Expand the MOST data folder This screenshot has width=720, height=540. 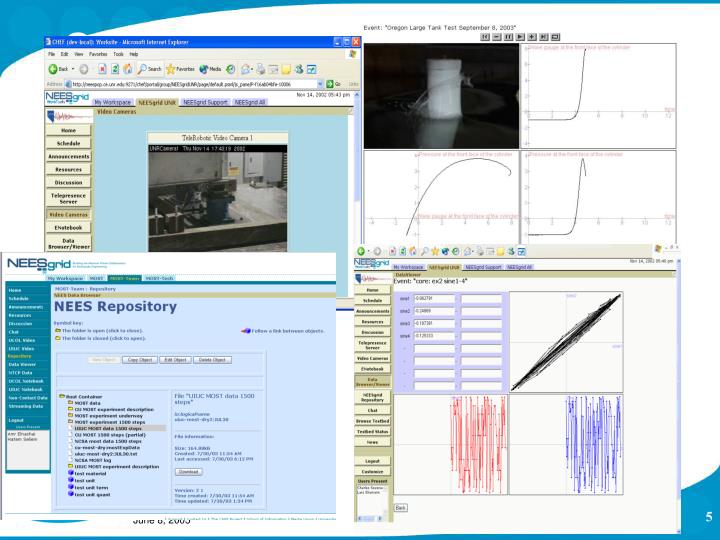[71, 403]
